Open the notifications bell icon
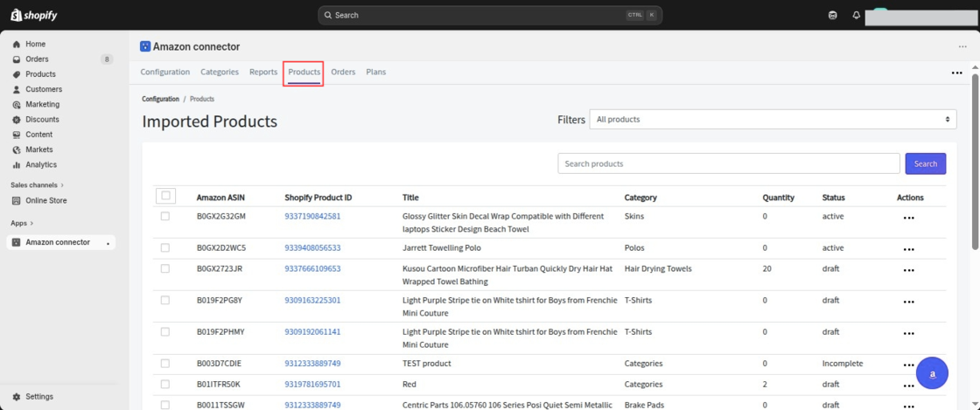The width and height of the screenshot is (980, 410). (856, 15)
